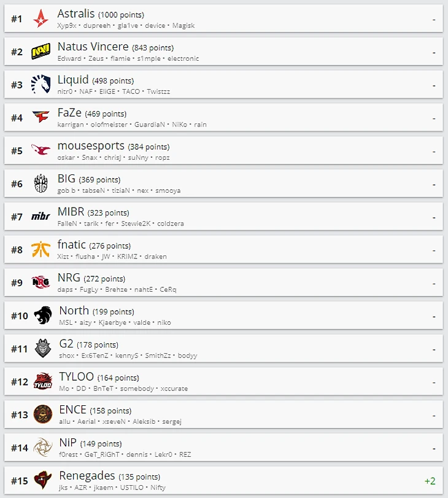The height and width of the screenshot is (498, 448).
Task: Click the TYLOO red logo
Action: click(x=43, y=381)
